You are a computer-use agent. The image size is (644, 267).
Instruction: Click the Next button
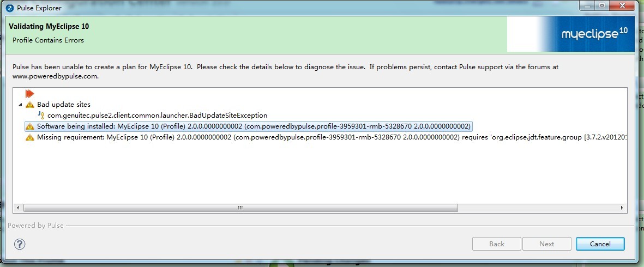546,244
